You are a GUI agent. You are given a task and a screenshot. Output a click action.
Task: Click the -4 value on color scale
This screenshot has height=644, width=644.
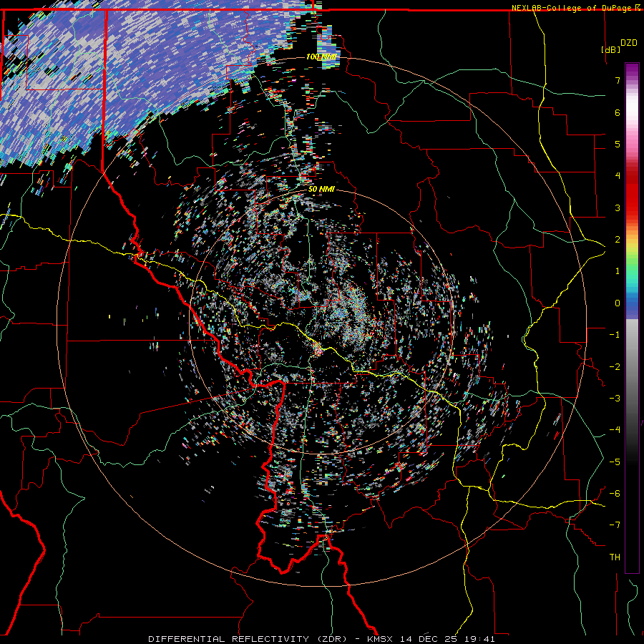(615, 429)
